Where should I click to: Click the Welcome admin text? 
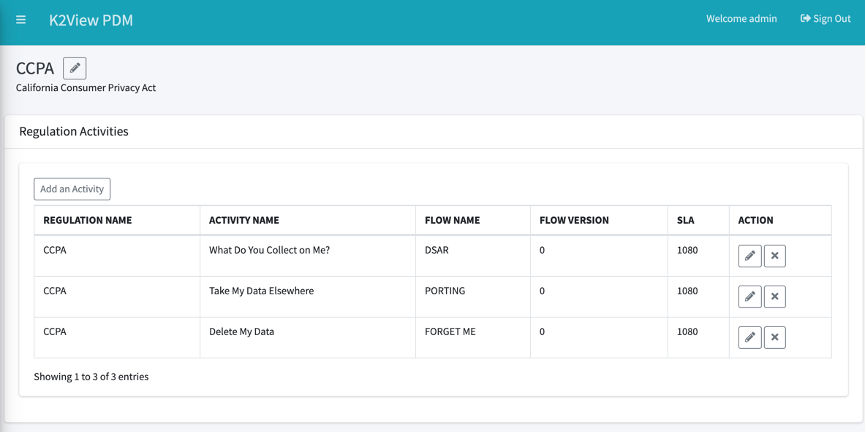click(x=741, y=19)
